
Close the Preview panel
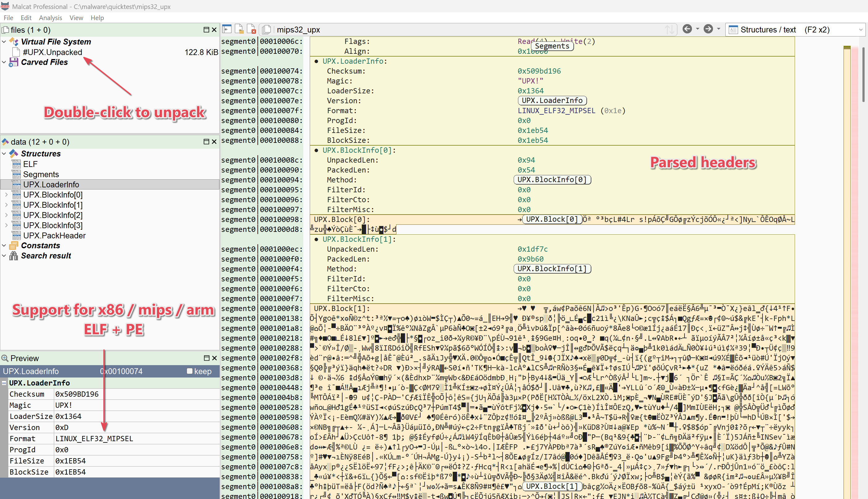[214, 358]
